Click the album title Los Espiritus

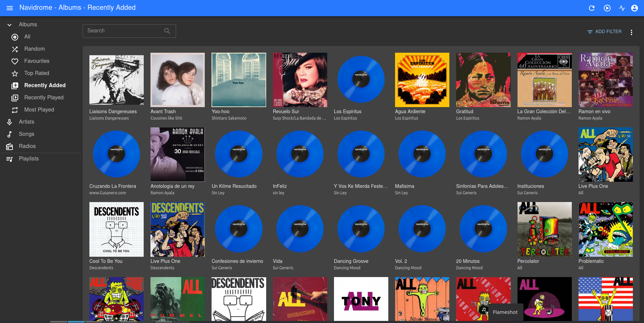click(x=347, y=111)
